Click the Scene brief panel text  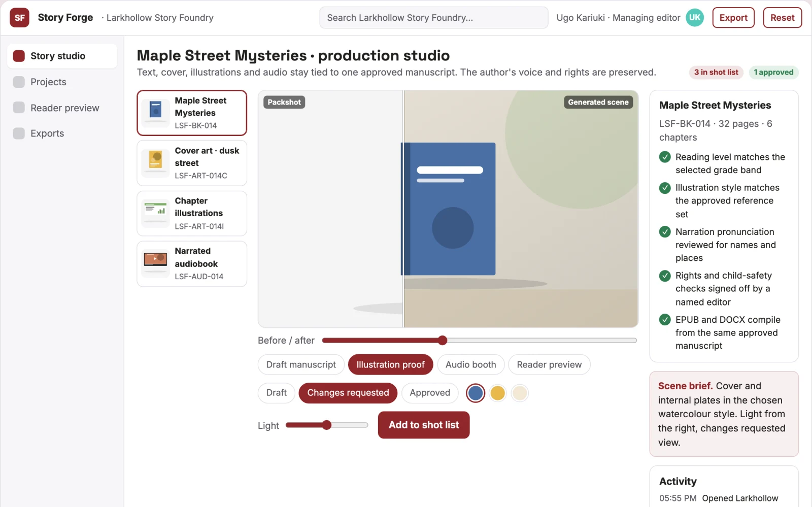724,414
